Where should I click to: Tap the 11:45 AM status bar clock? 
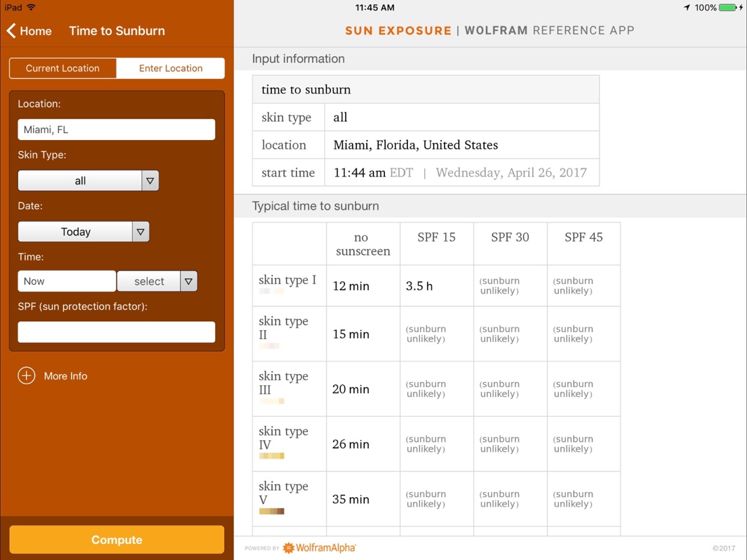375,7
